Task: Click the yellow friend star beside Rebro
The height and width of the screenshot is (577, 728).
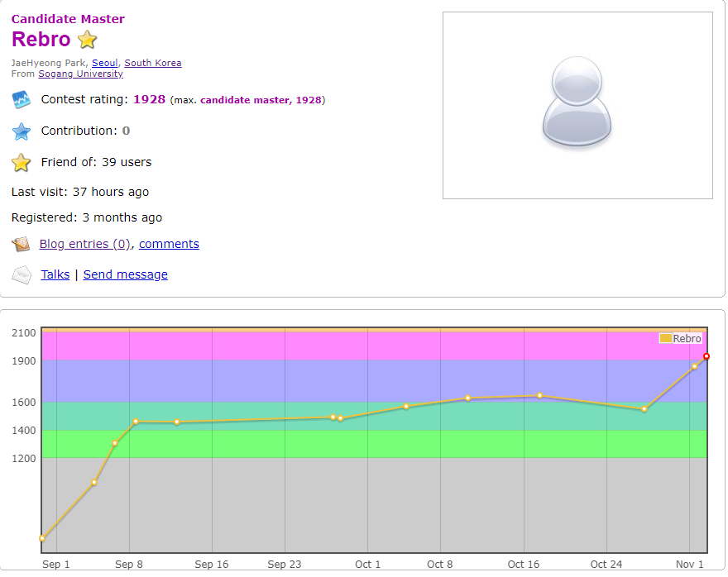Action: [87, 40]
